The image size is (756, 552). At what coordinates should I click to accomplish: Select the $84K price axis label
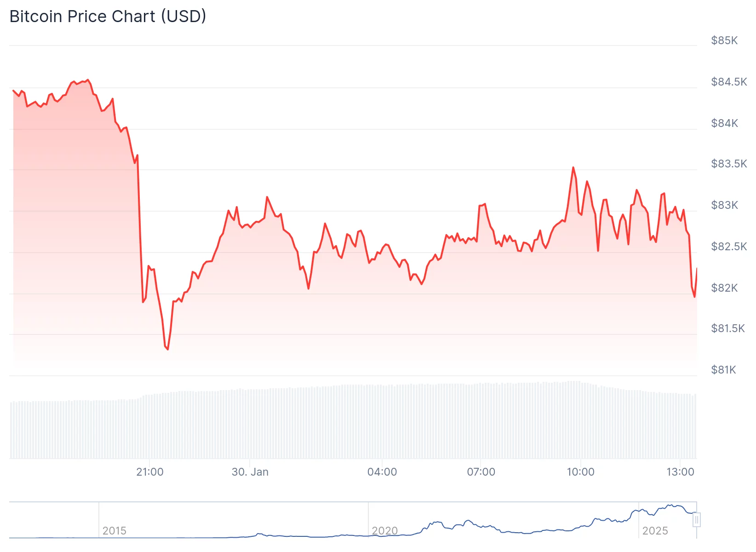point(724,123)
